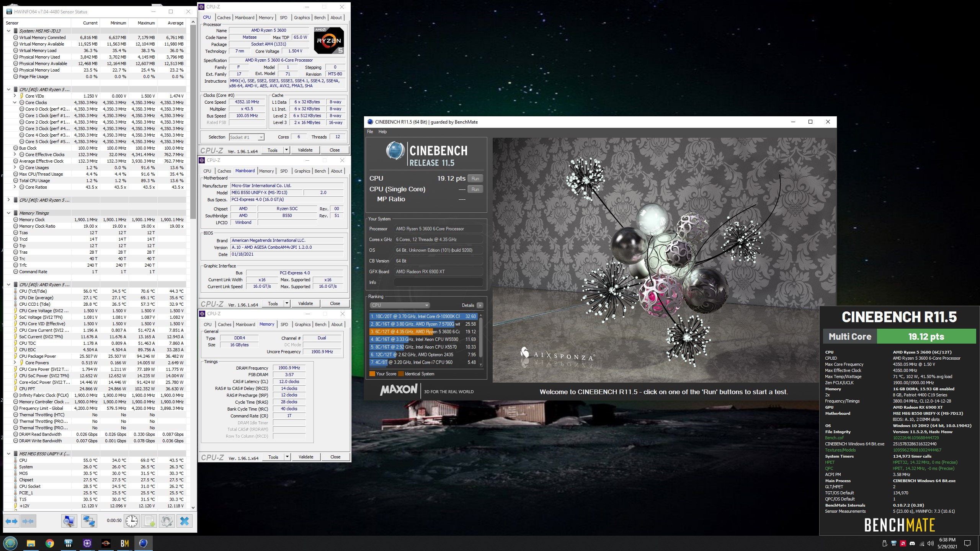Open HWiNFO system summary magnifier-monitor icon
The height and width of the screenshot is (551, 980).
pyautogui.click(x=69, y=521)
